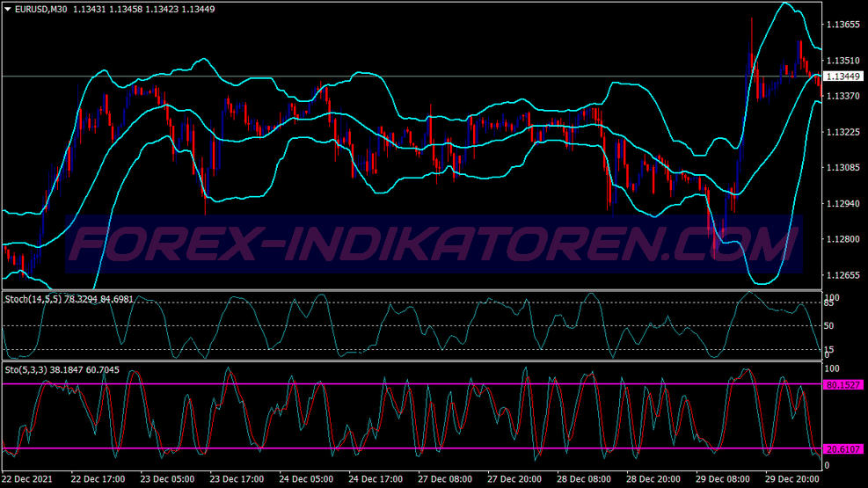
Task: Select the current price label 1.13449
Action: (x=844, y=77)
